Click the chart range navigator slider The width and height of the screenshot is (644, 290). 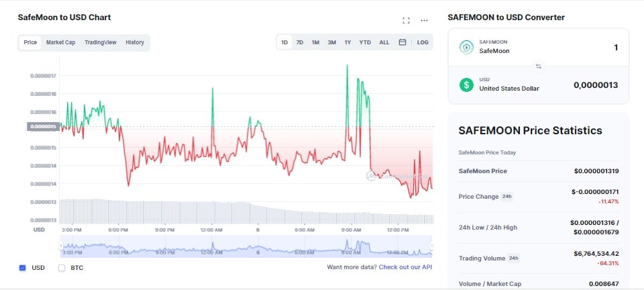pos(246,246)
